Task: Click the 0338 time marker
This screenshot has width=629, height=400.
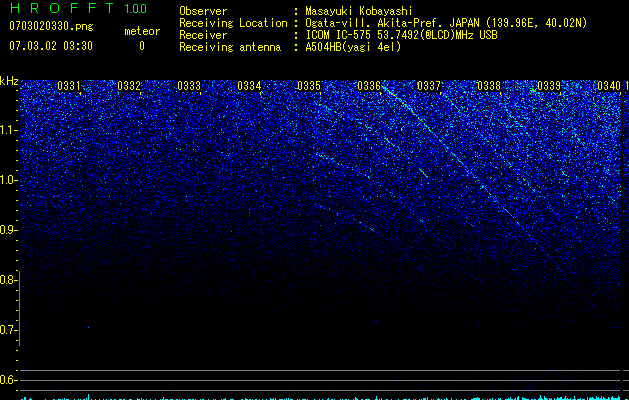Action: pos(489,86)
